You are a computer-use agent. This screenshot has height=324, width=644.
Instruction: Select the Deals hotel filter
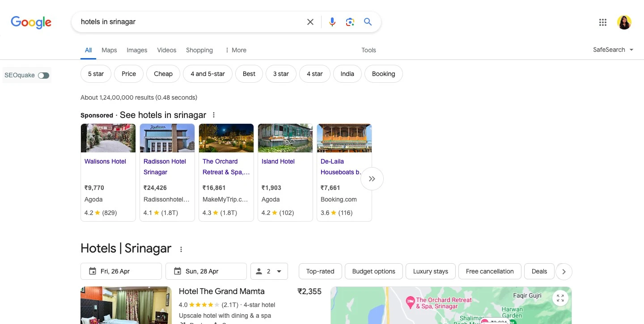539,271
